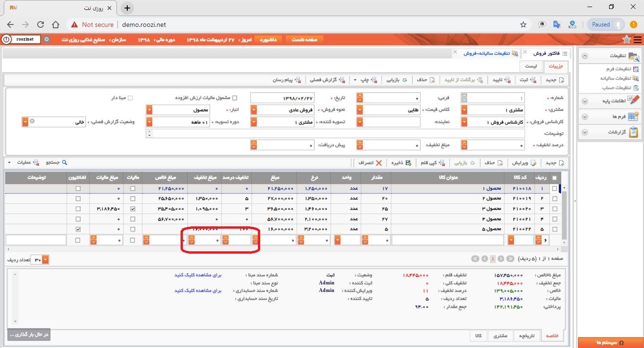Click the انصراف (cancel) row button
Image resolution: width=644 pixels, height=348 pixels.
point(370,163)
